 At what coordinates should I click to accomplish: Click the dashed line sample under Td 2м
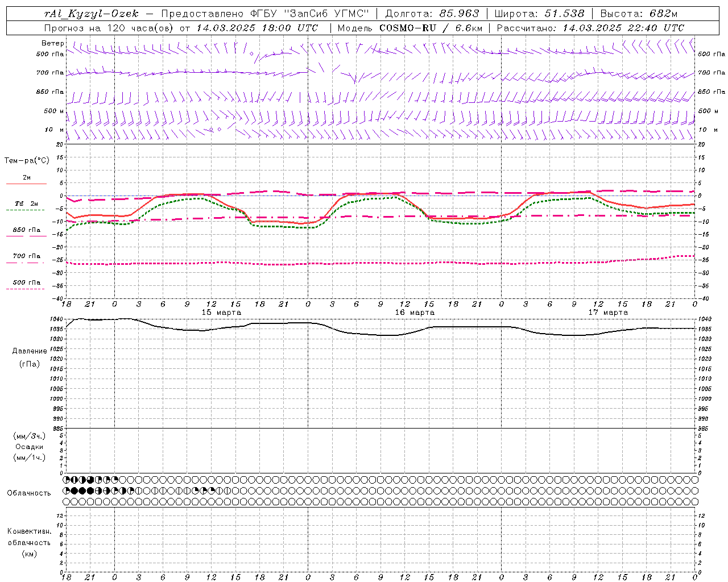pyautogui.click(x=26, y=210)
